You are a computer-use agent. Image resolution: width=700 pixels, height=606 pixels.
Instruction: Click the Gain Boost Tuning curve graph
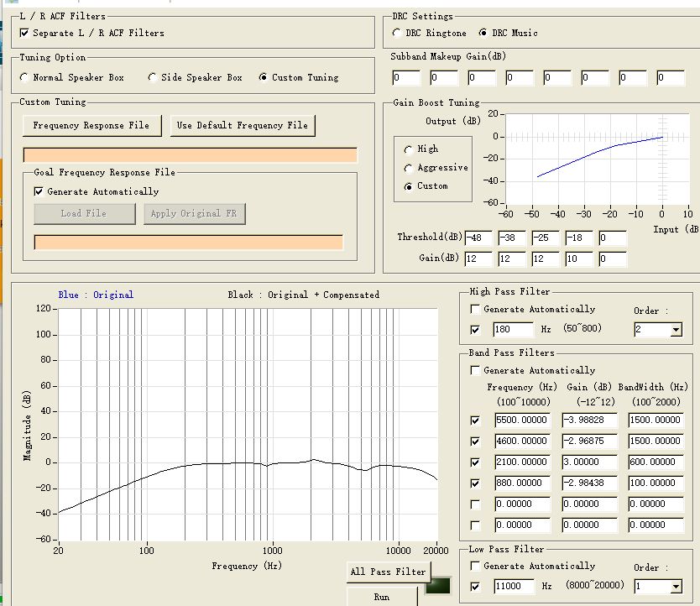click(598, 159)
